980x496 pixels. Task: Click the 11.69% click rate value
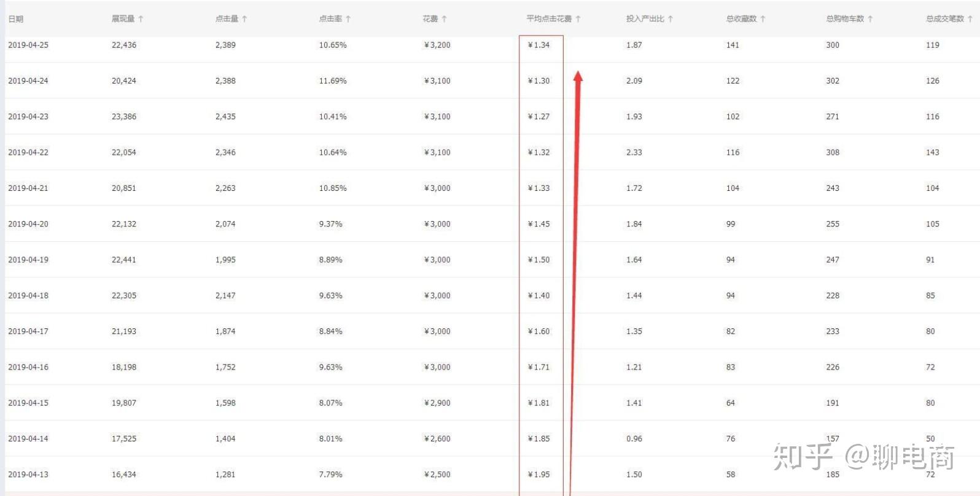point(333,81)
